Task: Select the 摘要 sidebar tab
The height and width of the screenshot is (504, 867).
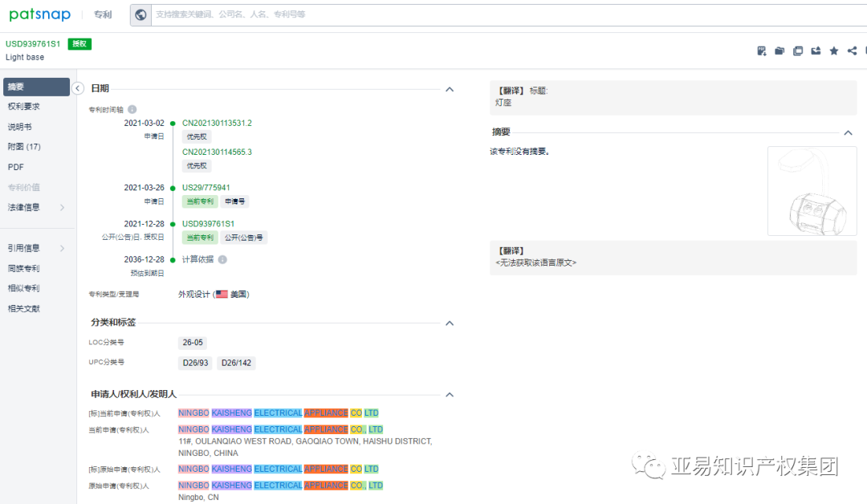Action: pyautogui.click(x=36, y=87)
